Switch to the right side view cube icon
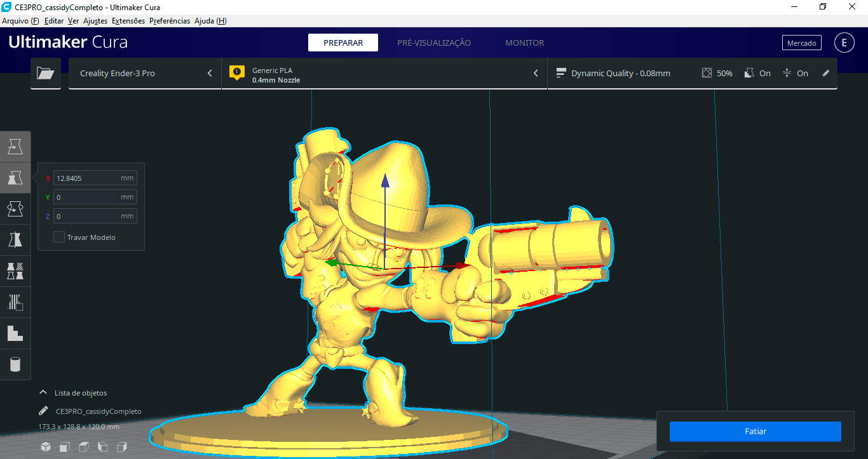 122,447
